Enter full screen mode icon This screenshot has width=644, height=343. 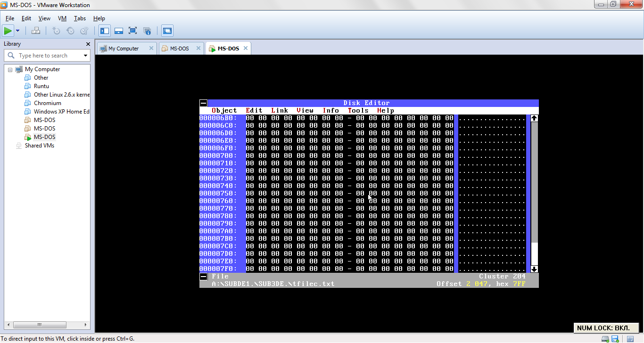tap(133, 31)
